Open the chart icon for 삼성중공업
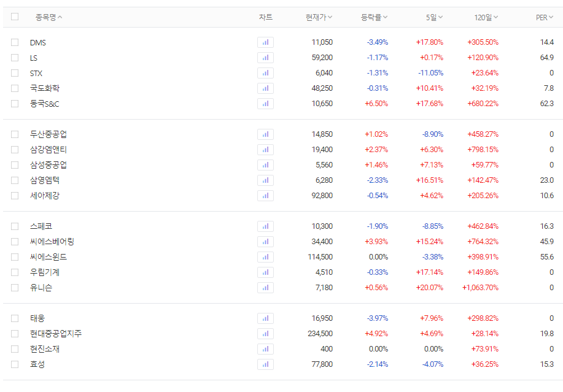The width and height of the screenshot is (563, 392). click(x=265, y=165)
